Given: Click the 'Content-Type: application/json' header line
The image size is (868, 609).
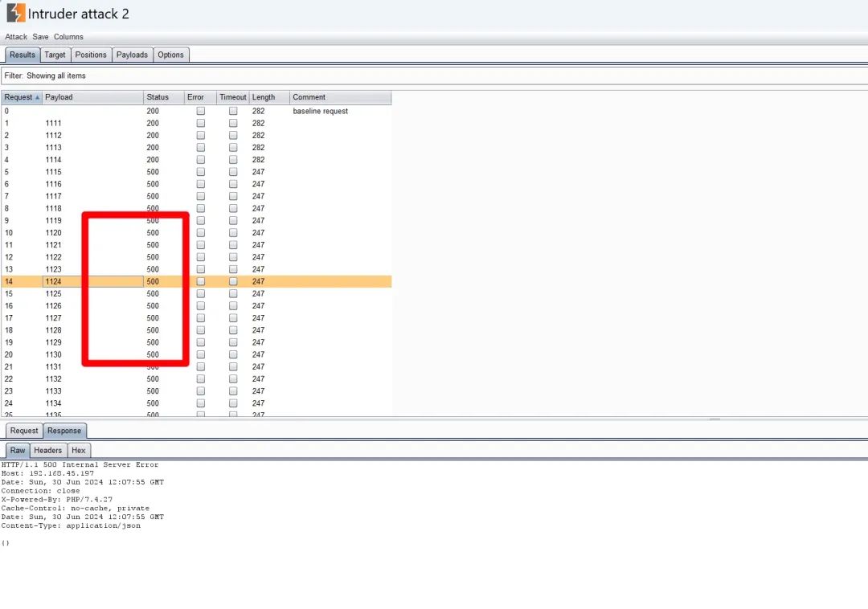Looking at the screenshot, I should [71, 525].
